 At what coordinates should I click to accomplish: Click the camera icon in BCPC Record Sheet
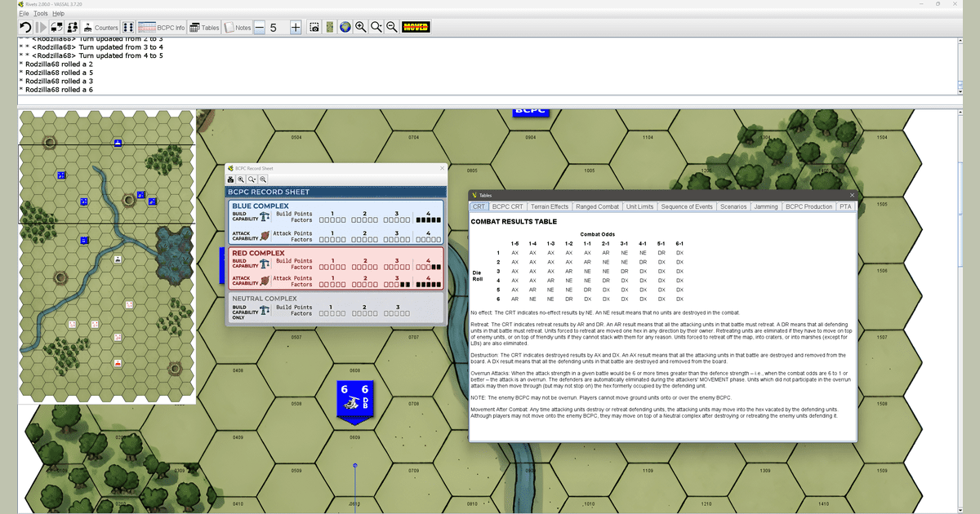click(231, 179)
